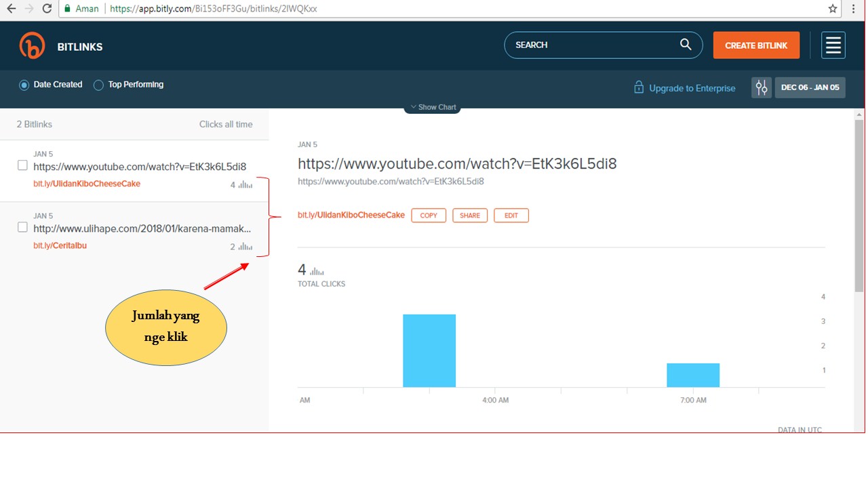Open the filter sliders icon

(x=761, y=87)
